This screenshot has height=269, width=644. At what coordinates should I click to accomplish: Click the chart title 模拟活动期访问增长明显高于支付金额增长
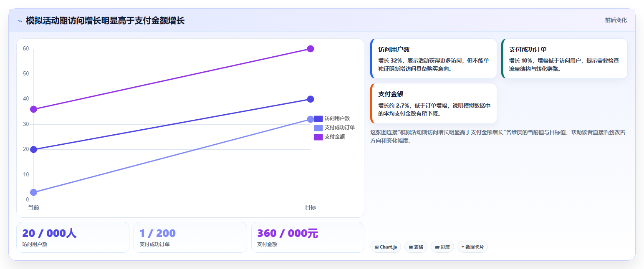click(x=105, y=20)
